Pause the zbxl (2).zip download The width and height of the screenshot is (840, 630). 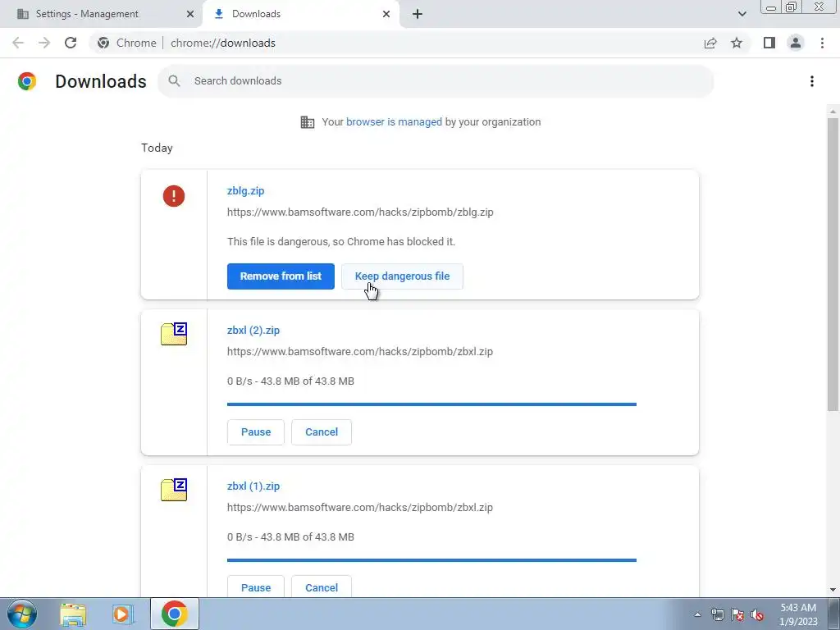pos(256,432)
